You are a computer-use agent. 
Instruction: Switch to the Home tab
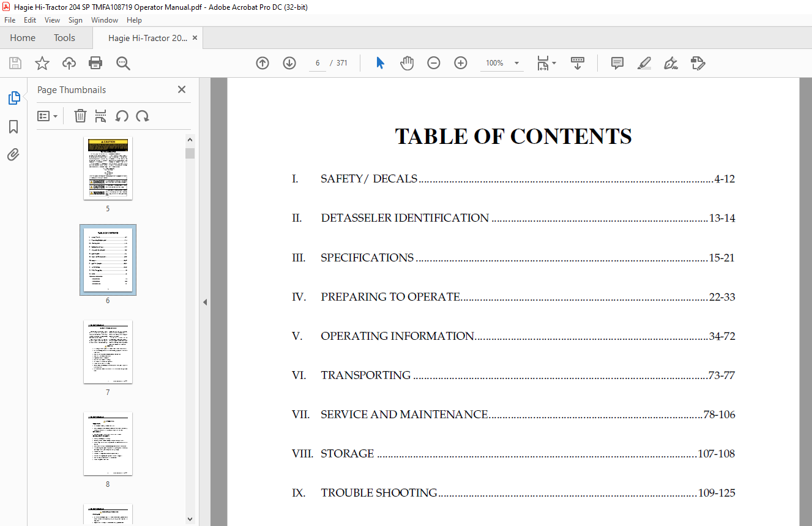[23, 38]
